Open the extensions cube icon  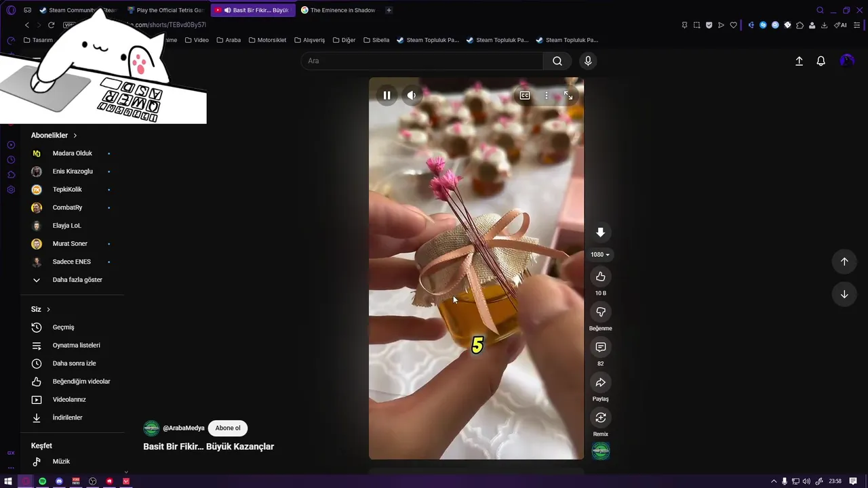(x=800, y=25)
